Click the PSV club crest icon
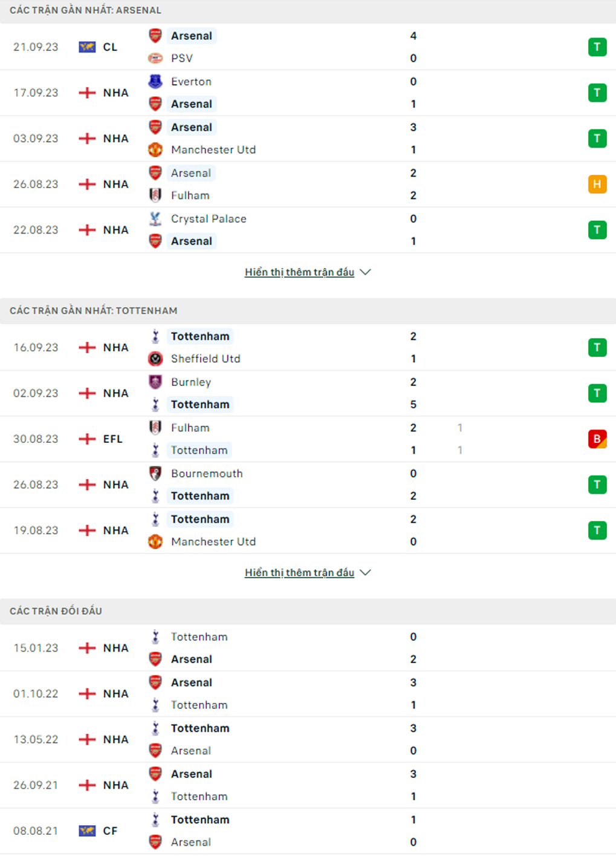The image size is (616, 856). point(155,58)
